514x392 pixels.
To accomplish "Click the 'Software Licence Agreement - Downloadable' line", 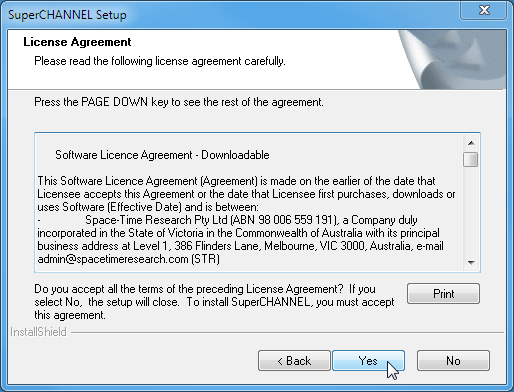I will (162, 155).
